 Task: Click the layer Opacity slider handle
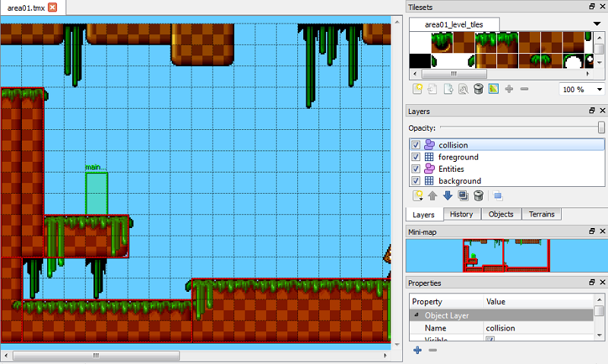601,128
